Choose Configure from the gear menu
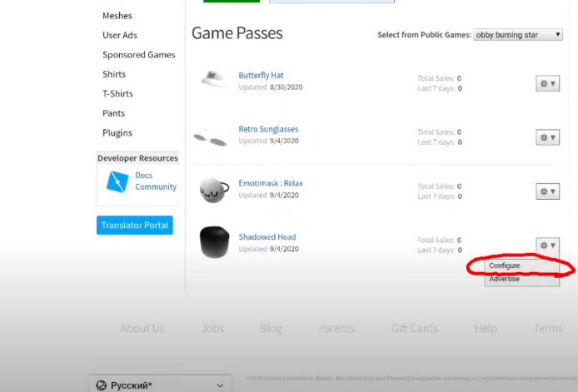578x392 pixels. point(521,265)
